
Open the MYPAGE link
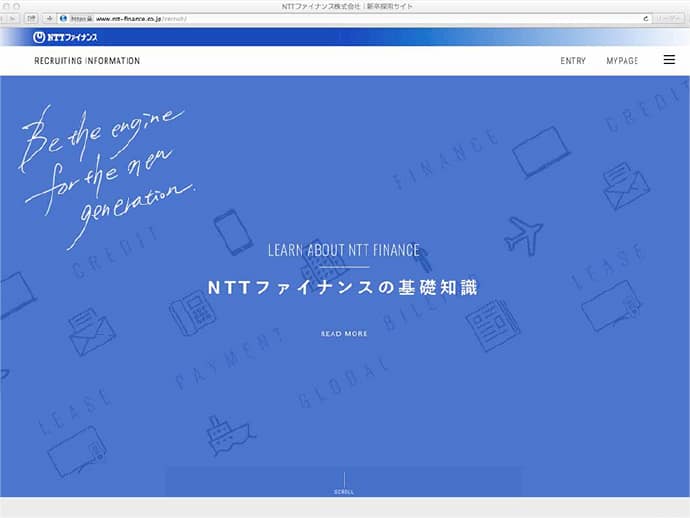[622, 61]
